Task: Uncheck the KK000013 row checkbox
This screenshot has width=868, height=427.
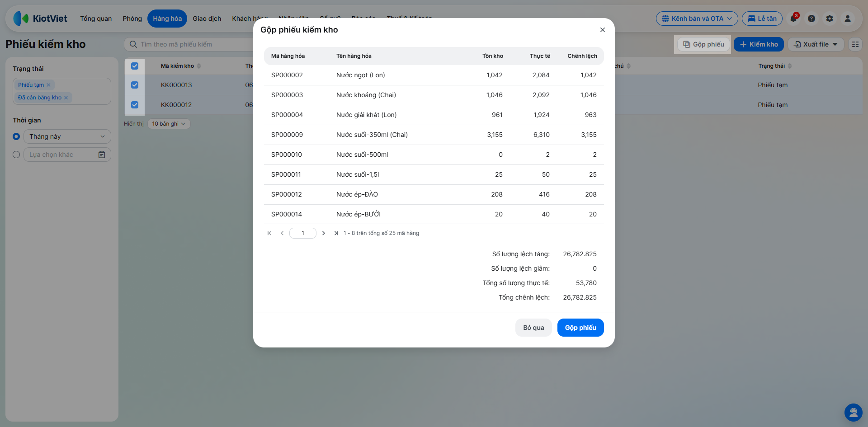Action: [x=135, y=85]
